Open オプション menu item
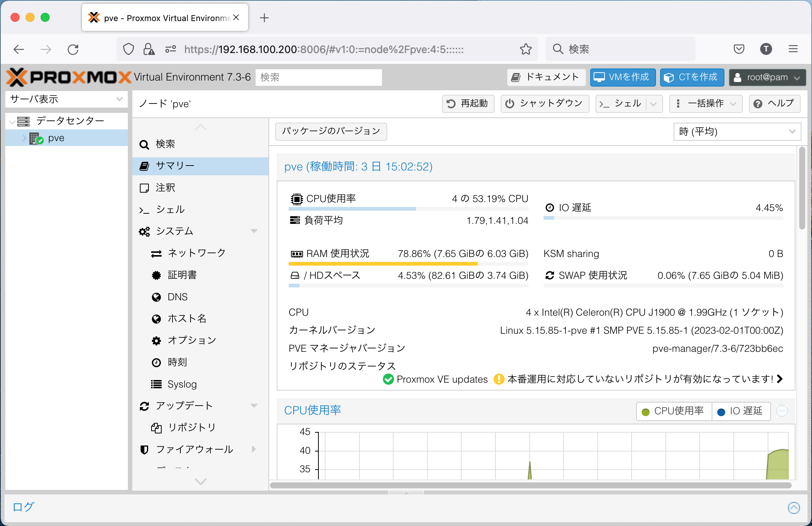Viewport: 812px width, 526px height. pyautogui.click(x=200, y=341)
